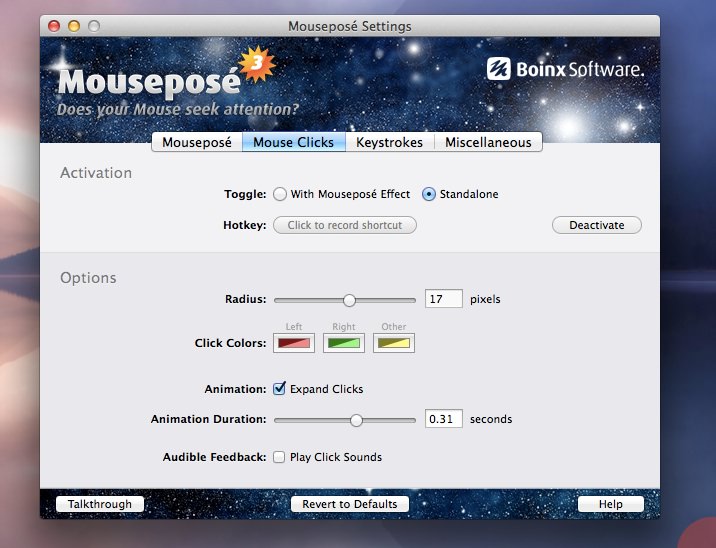
Task: Open the Right click color swatch
Action: click(343, 343)
